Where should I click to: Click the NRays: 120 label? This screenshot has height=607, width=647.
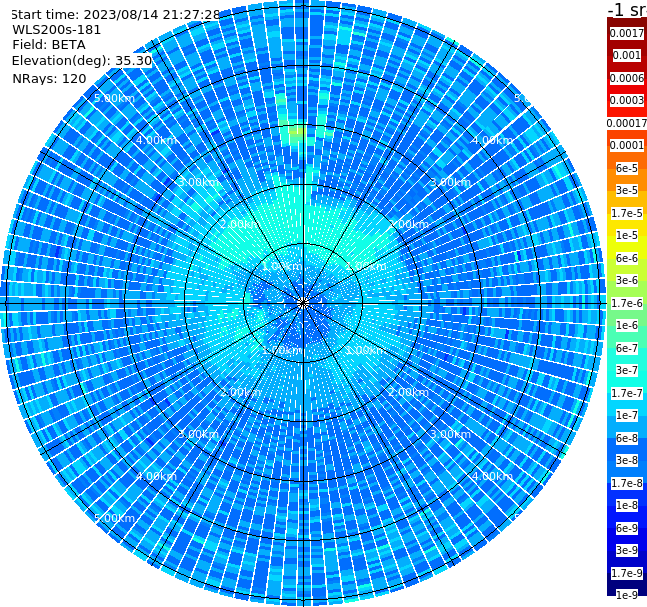(49, 78)
